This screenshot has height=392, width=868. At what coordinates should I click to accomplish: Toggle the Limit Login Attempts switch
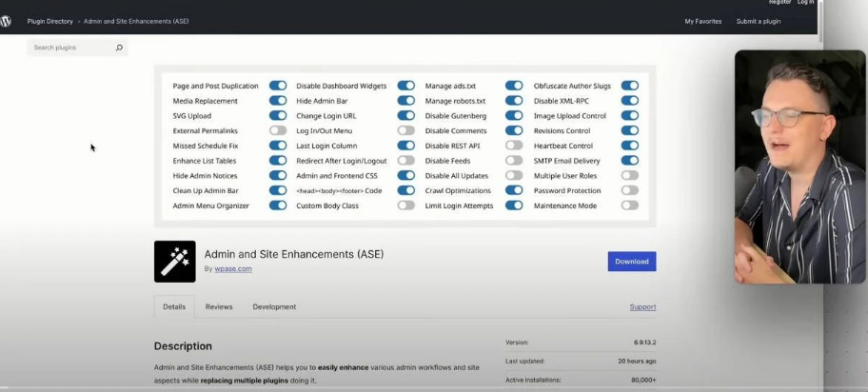pyautogui.click(x=514, y=206)
